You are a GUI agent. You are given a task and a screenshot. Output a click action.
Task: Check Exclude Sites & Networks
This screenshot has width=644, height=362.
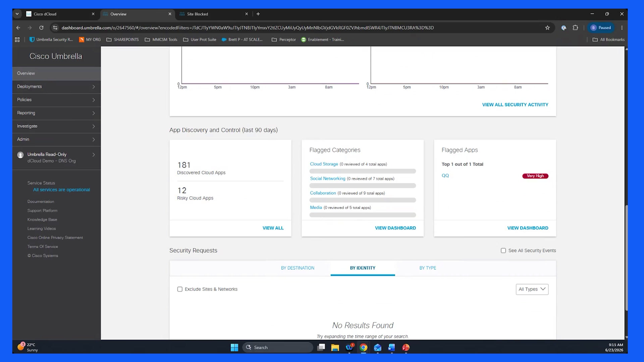180,289
